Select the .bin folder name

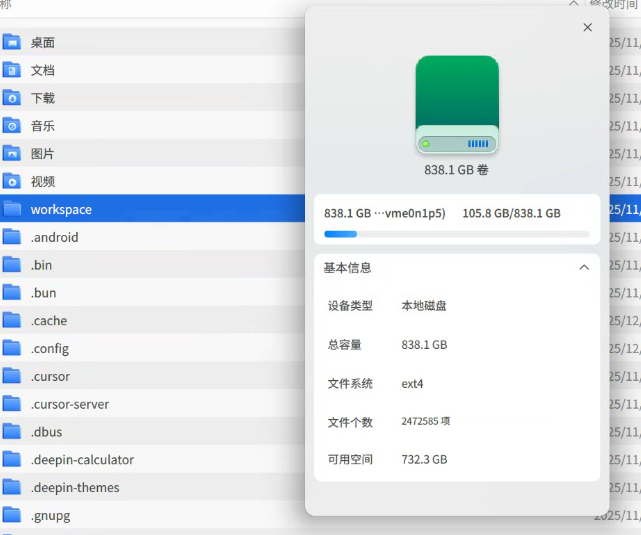(41, 265)
